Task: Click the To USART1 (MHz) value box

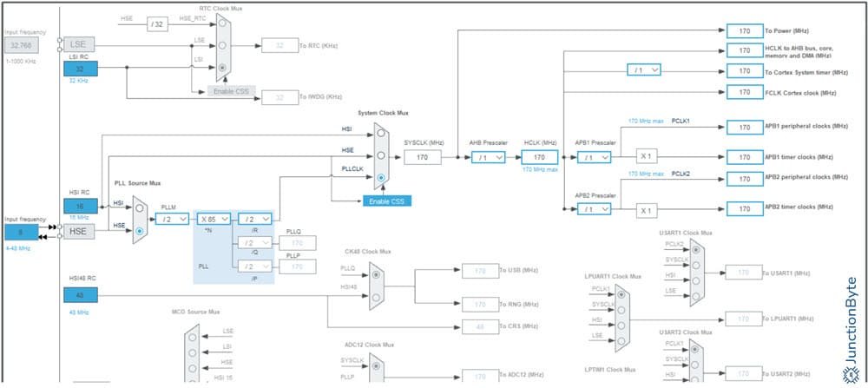Action: tap(744, 273)
